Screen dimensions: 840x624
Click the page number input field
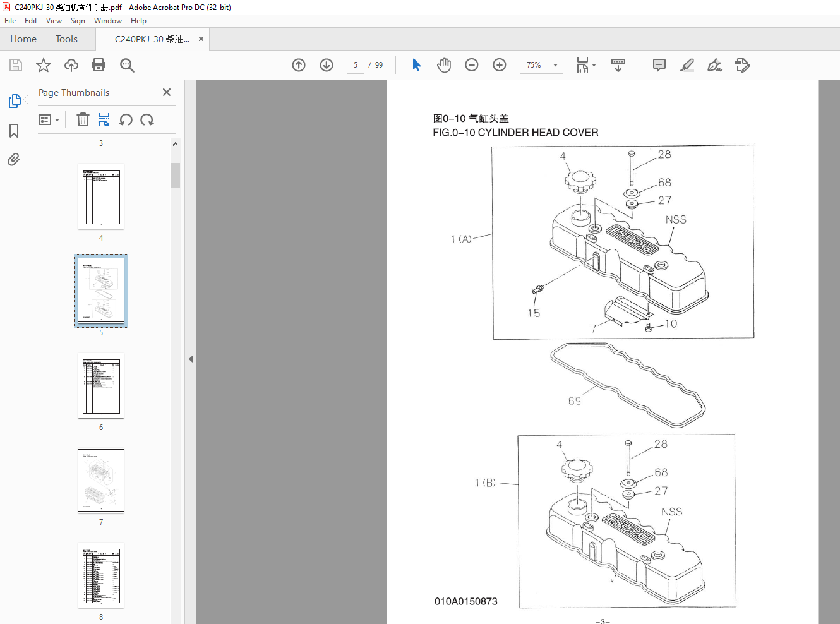[x=356, y=65]
